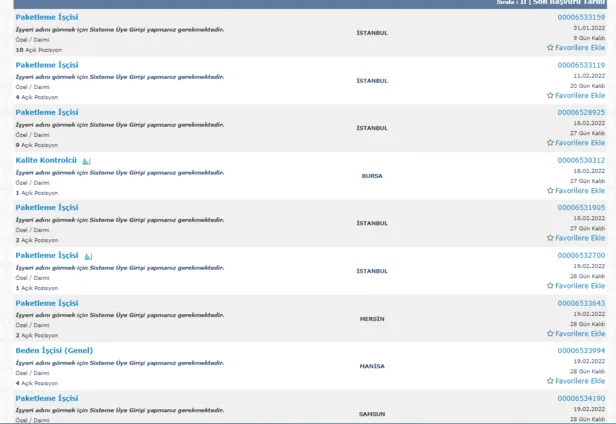Open job number 00006531905 link

580,207
